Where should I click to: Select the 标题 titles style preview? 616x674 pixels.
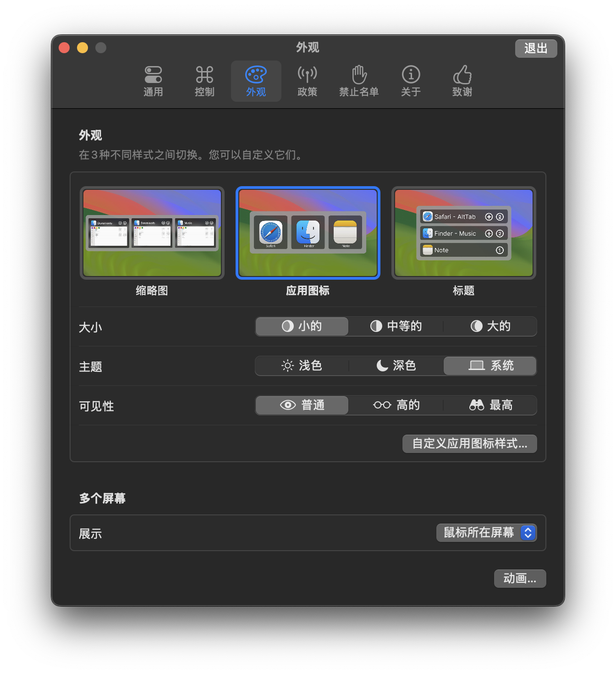point(463,233)
